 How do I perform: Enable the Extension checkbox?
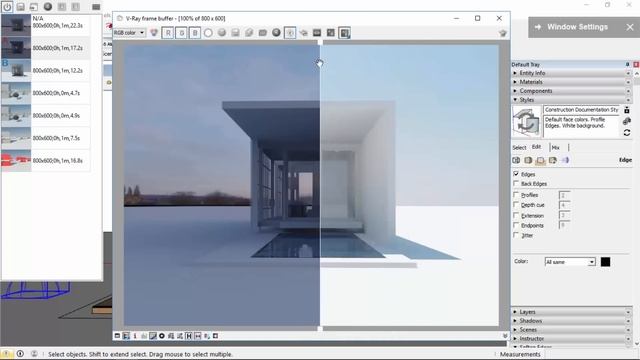[516, 215]
